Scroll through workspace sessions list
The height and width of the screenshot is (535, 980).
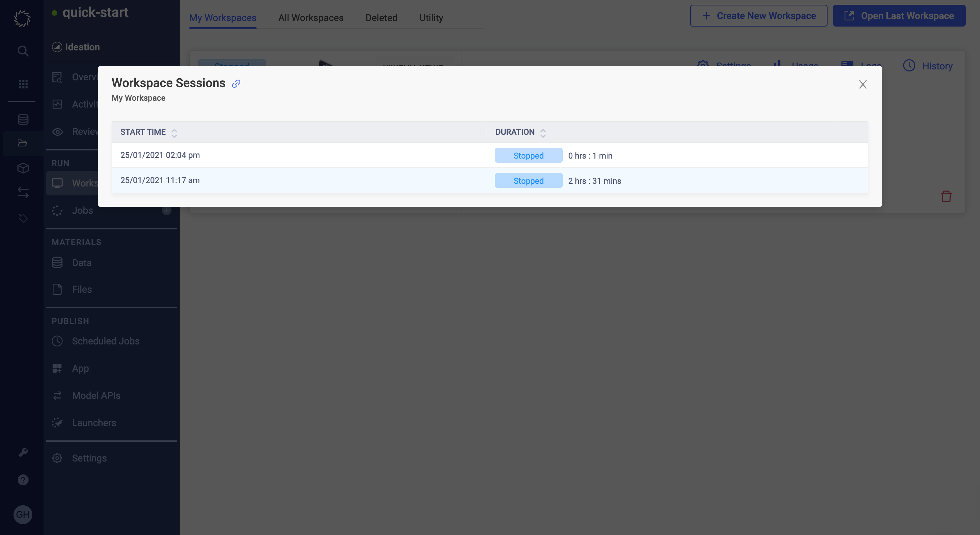(x=489, y=167)
